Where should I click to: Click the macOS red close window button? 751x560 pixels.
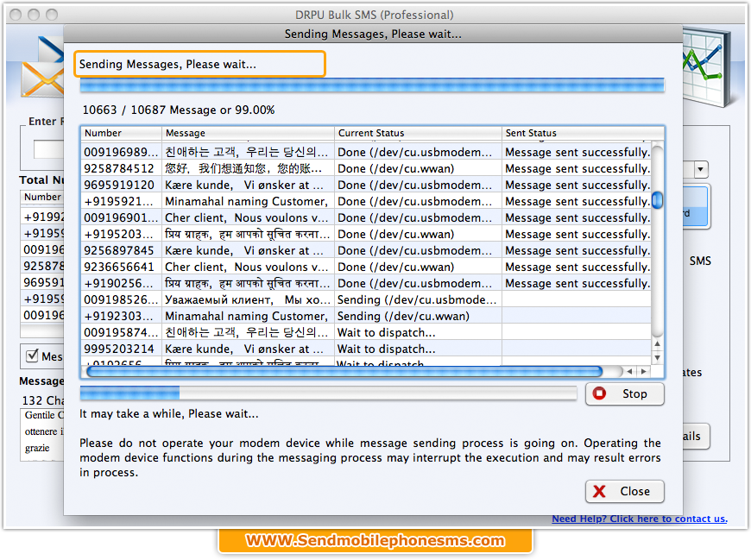[x=16, y=15]
